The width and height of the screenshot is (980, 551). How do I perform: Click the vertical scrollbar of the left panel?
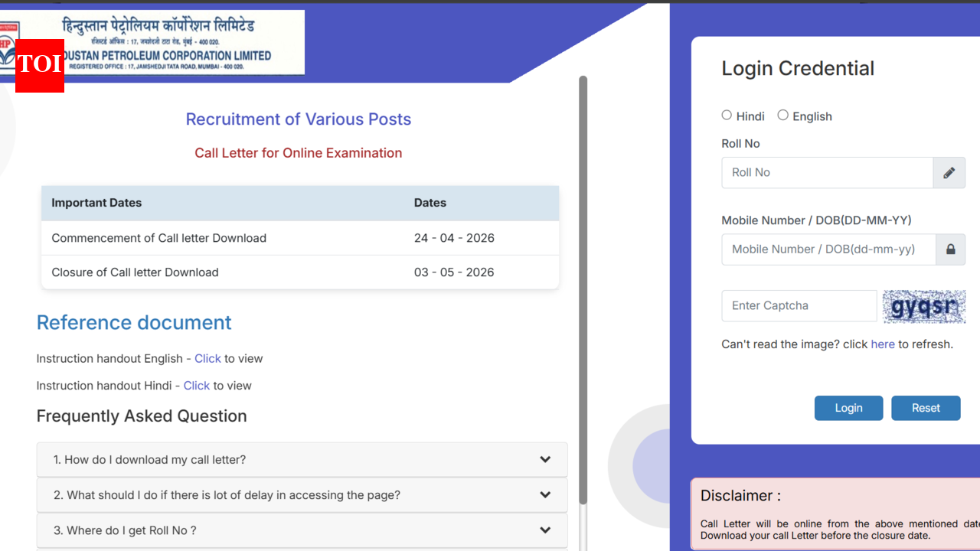click(x=583, y=291)
